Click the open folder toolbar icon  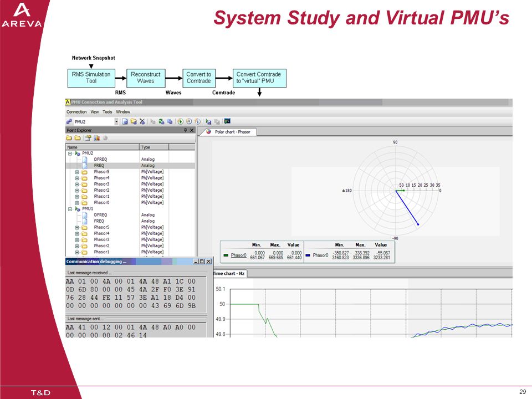134,121
